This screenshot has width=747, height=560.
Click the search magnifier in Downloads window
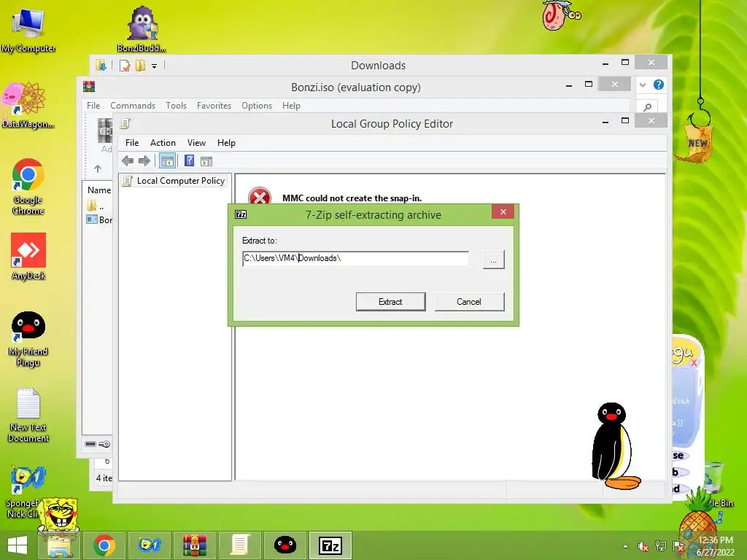(x=648, y=107)
